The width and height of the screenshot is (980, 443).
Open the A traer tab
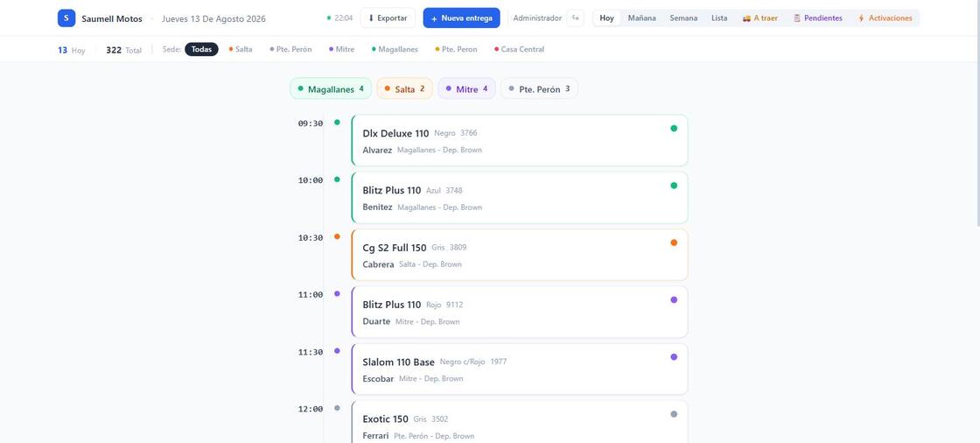[760, 18]
